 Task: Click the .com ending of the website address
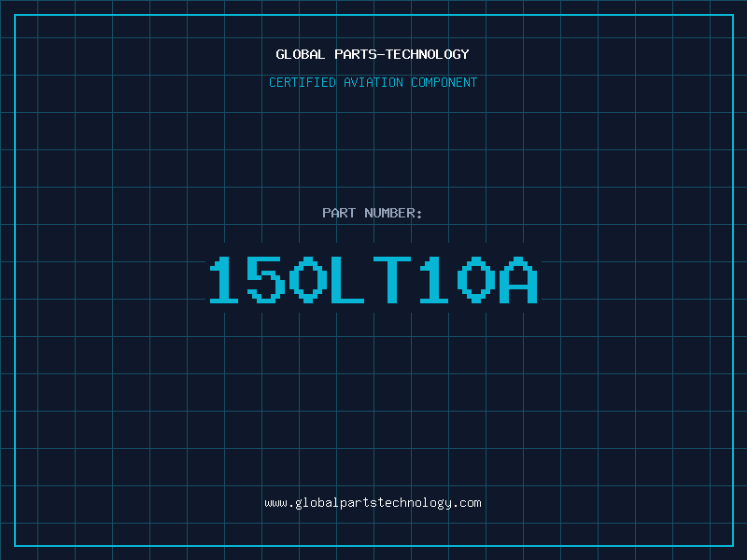tap(467, 503)
